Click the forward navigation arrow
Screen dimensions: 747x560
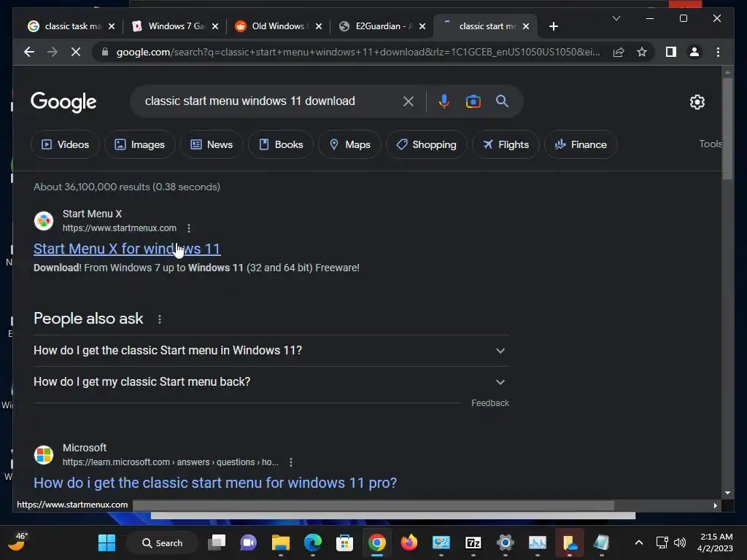pos(53,52)
